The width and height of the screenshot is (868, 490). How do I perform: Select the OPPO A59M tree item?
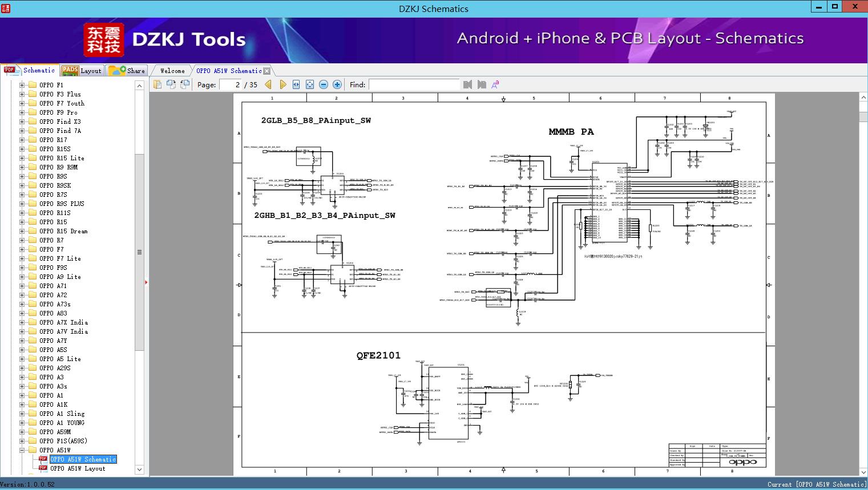coord(55,432)
